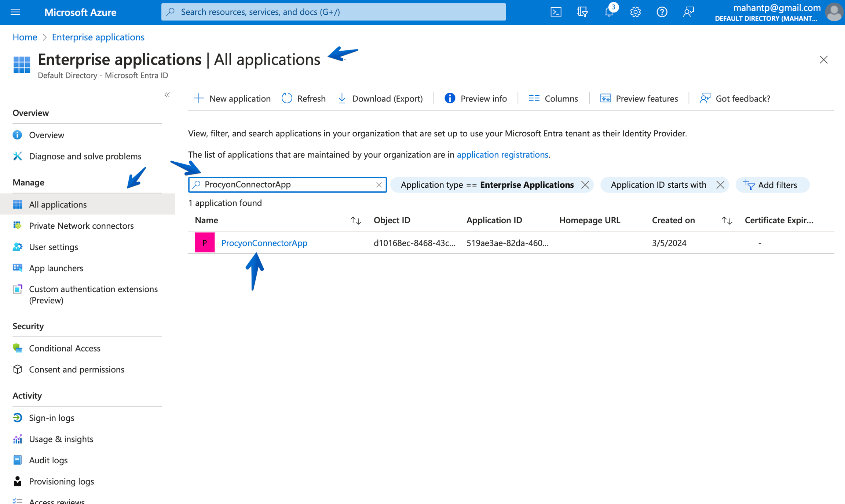845x504 pixels.
Task: Open Add filters
Action: coord(772,184)
